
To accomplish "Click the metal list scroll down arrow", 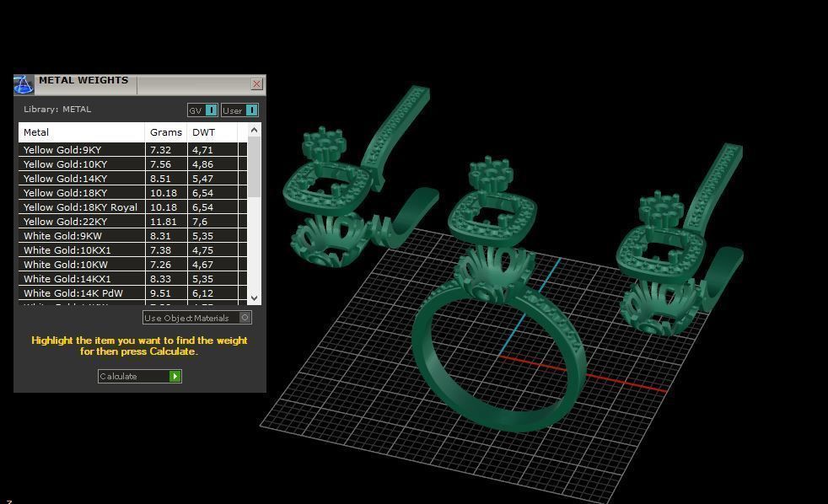I will coord(254,298).
